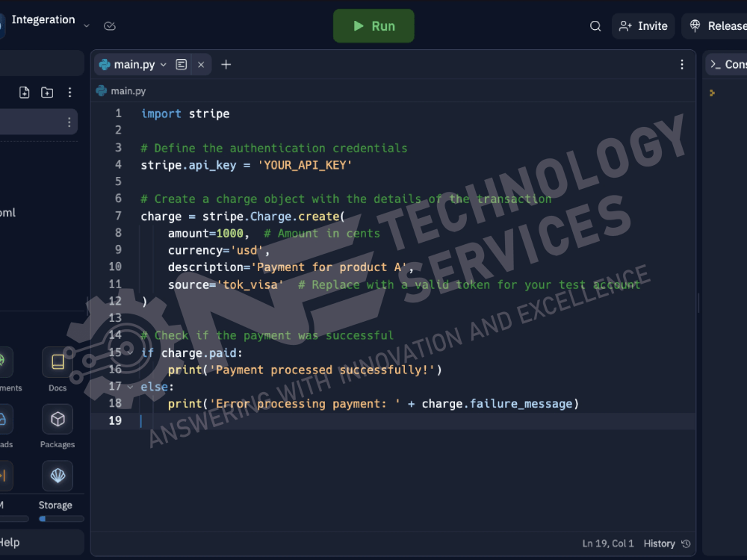This screenshot has width=747, height=560.
Task: Click the Ln 19, Col 1 status indicator
Action: pos(607,544)
